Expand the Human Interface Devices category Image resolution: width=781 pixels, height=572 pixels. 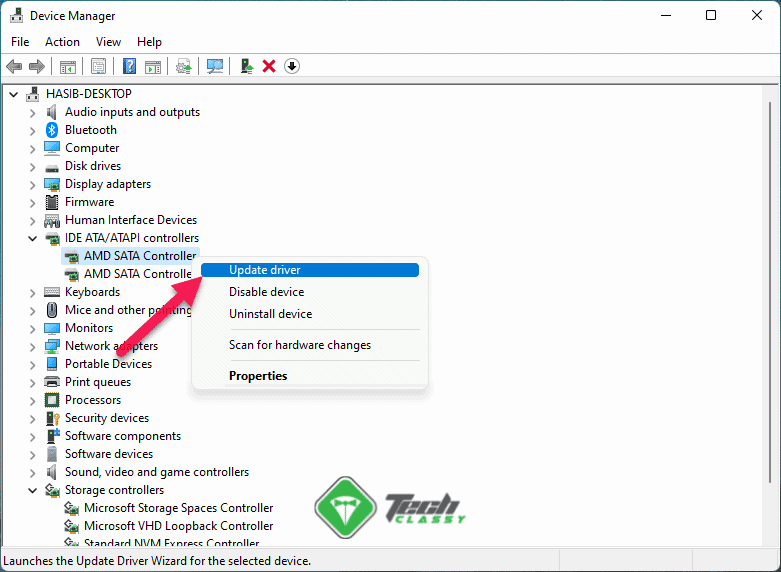click(32, 221)
